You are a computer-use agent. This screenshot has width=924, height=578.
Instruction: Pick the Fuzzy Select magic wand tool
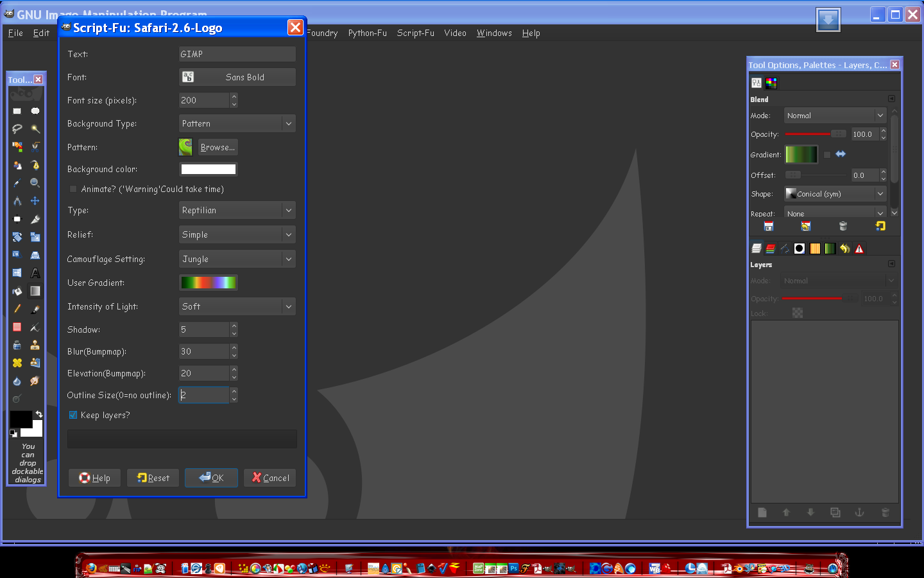pyautogui.click(x=35, y=129)
